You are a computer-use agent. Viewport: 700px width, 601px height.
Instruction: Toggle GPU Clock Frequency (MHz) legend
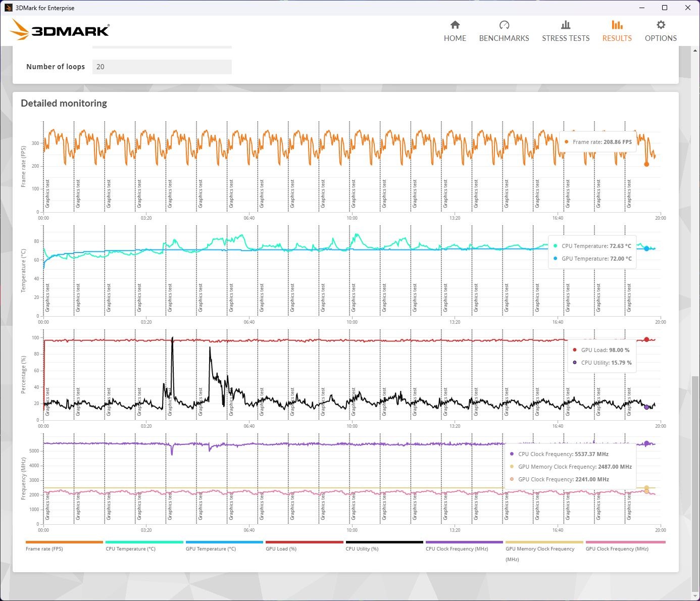[617, 548]
